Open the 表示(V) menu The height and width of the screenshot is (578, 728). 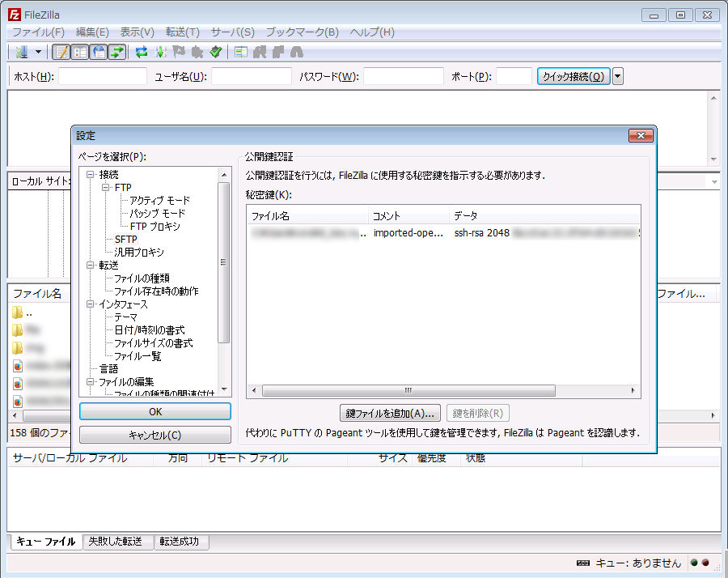[x=137, y=32]
